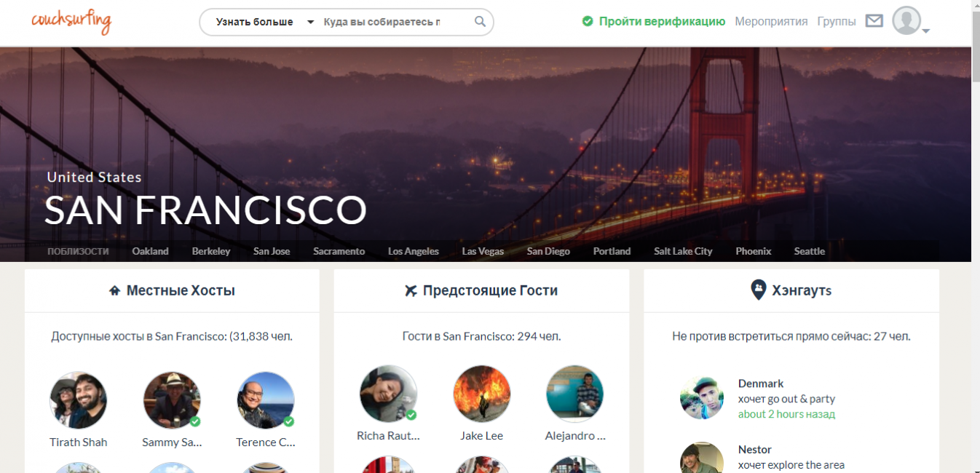Open Jake Lee's profile photo
Viewport: 980px width, 473px height.
point(481,394)
